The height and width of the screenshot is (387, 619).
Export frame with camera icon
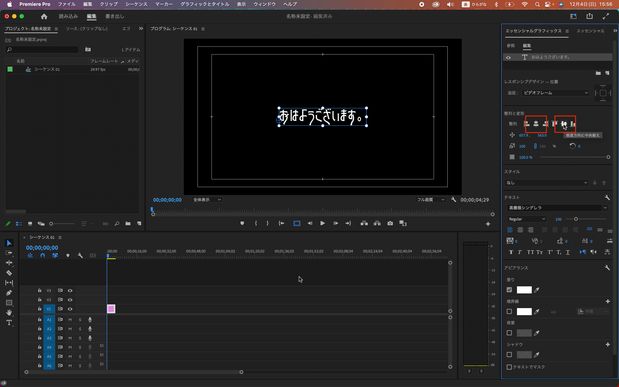pos(390,223)
